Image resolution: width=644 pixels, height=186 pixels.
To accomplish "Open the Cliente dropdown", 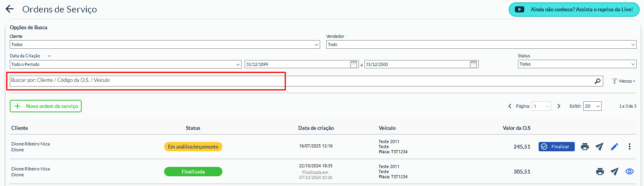I will [164, 44].
